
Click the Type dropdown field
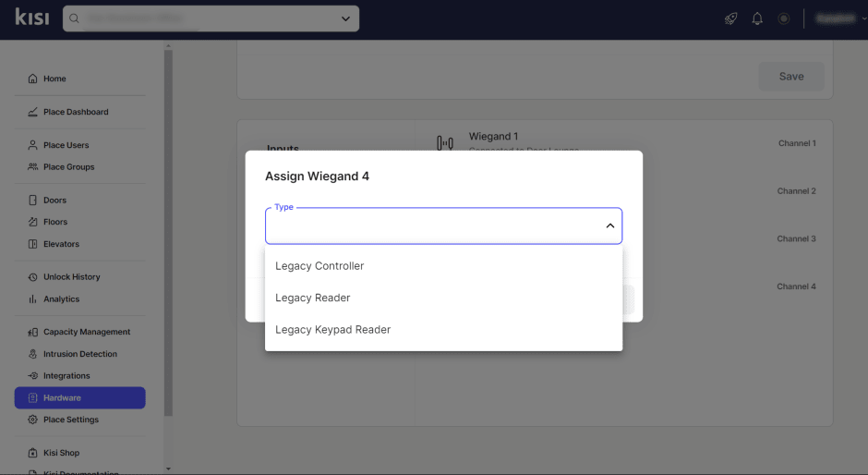click(443, 225)
